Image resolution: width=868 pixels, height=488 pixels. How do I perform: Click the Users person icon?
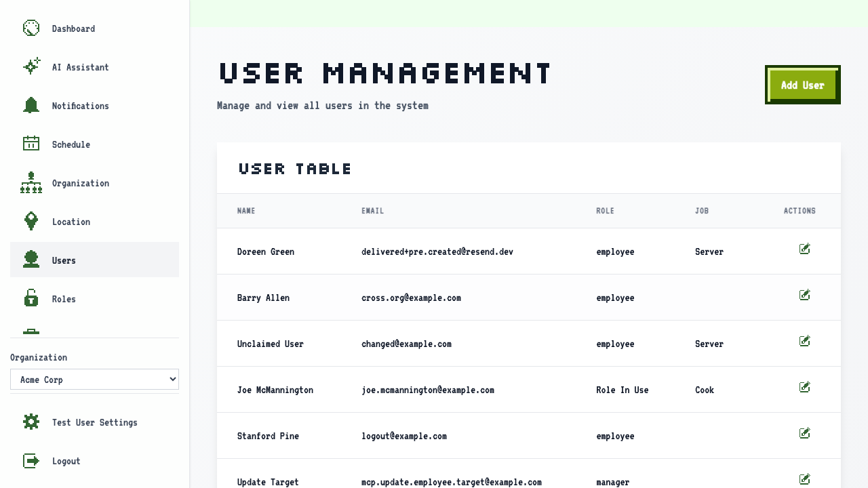point(31,260)
